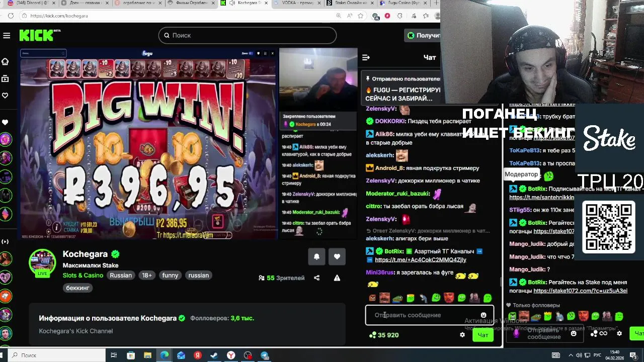This screenshot has width=644, height=362.
Task: Switch input language РУС in tray
Action: [x=598, y=355]
